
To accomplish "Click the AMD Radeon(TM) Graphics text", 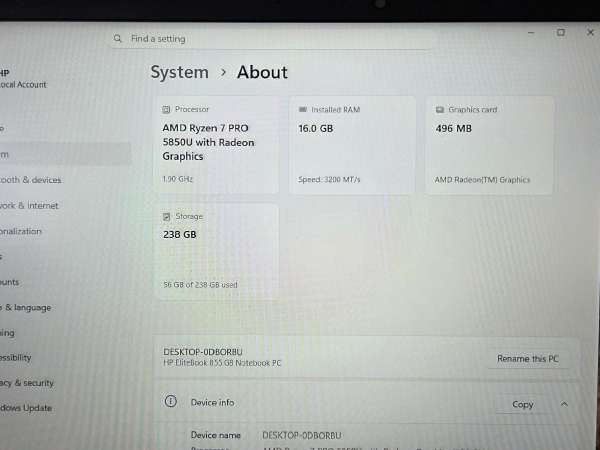I will click(x=482, y=180).
